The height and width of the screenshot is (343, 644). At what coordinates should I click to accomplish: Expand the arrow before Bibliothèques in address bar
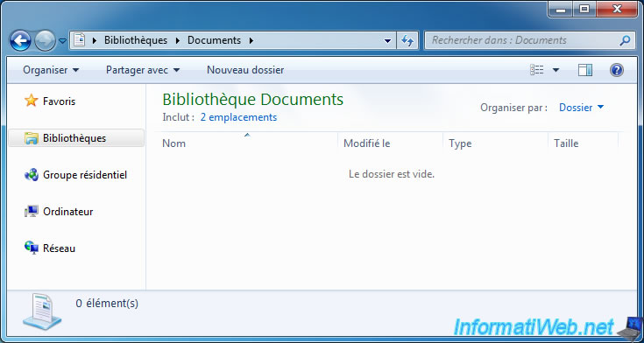95,40
